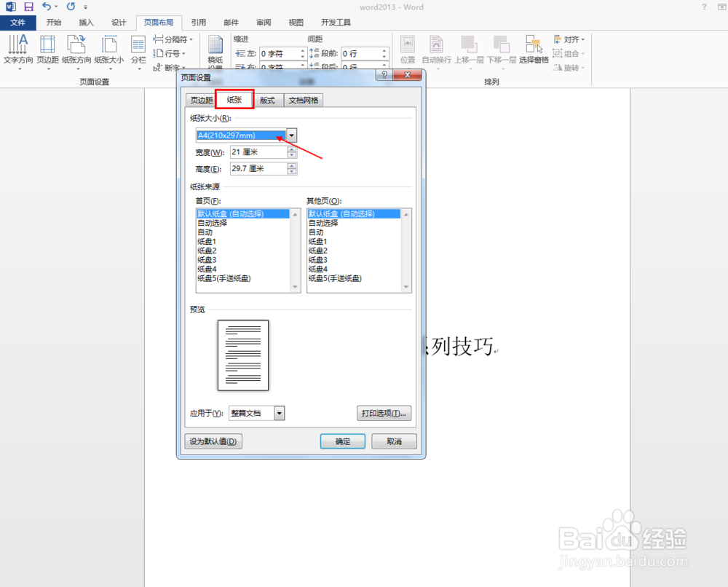Screen dimensions: 728x587
Task: Confirm with the OK (确定) button
Action: (343, 441)
